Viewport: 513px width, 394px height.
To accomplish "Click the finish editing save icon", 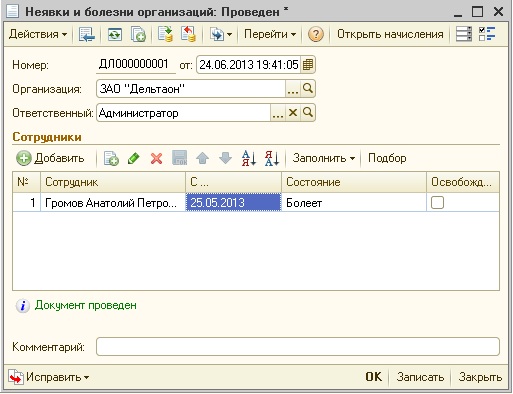I will pos(179,158).
